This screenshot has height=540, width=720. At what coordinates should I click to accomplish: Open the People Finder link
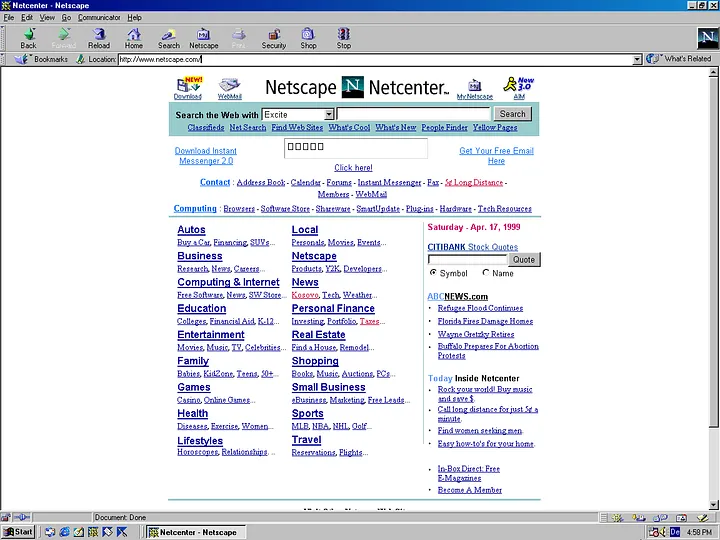(444, 128)
